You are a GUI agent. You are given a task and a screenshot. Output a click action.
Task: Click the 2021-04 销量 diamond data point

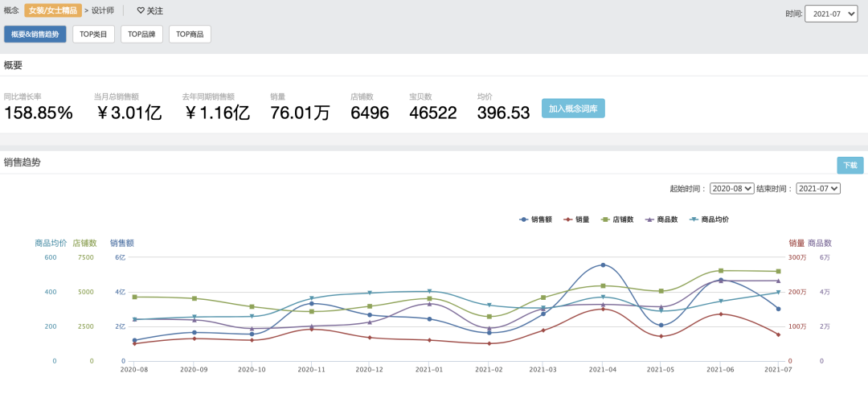tap(603, 309)
